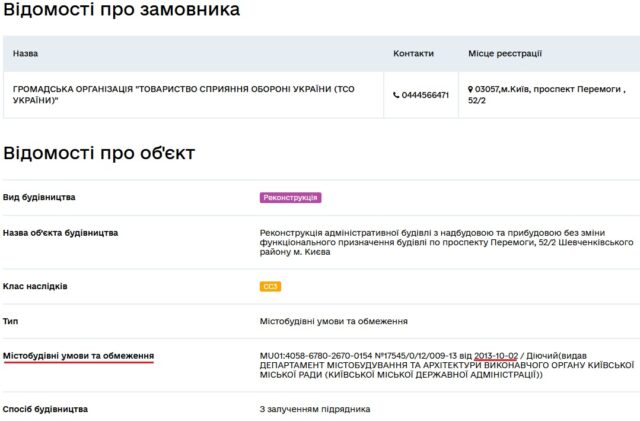
Task: Click the Відомості про об'єкт heading
Action: pyautogui.click(x=99, y=153)
